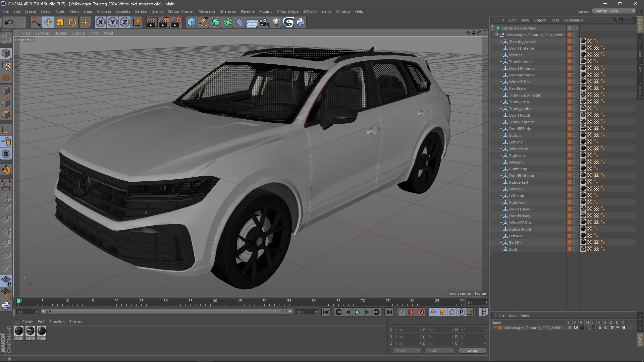This screenshot has width=644, height=362.
Task: Click the Python script icon in toolbar
Action: [301, 22]
